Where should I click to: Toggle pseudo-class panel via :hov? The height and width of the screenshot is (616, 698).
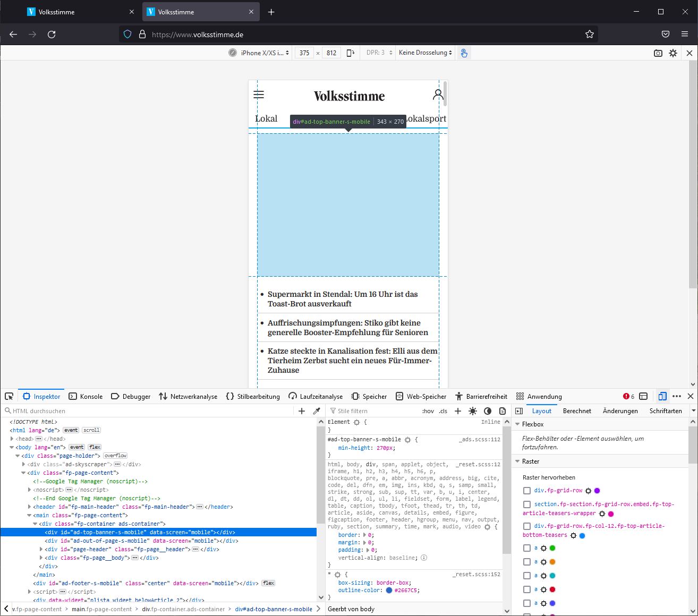click(427, 410)
